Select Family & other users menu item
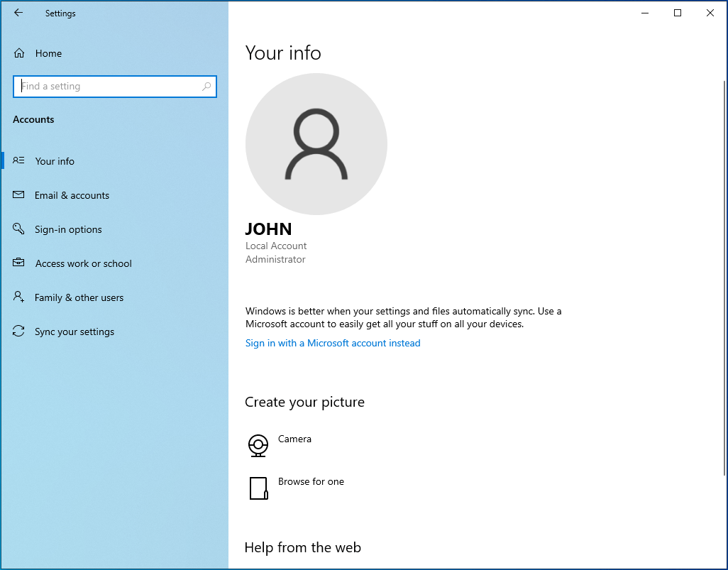Viewport: 728px width, 570px height. [79, 297]
